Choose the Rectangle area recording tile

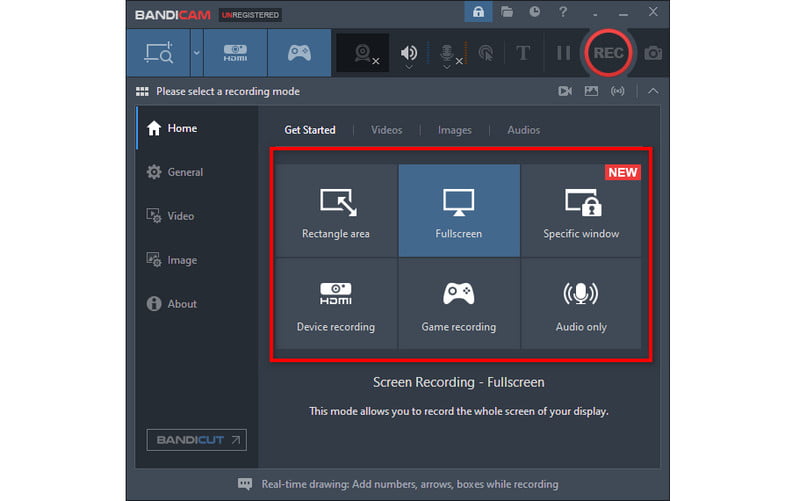coord(336,211)
